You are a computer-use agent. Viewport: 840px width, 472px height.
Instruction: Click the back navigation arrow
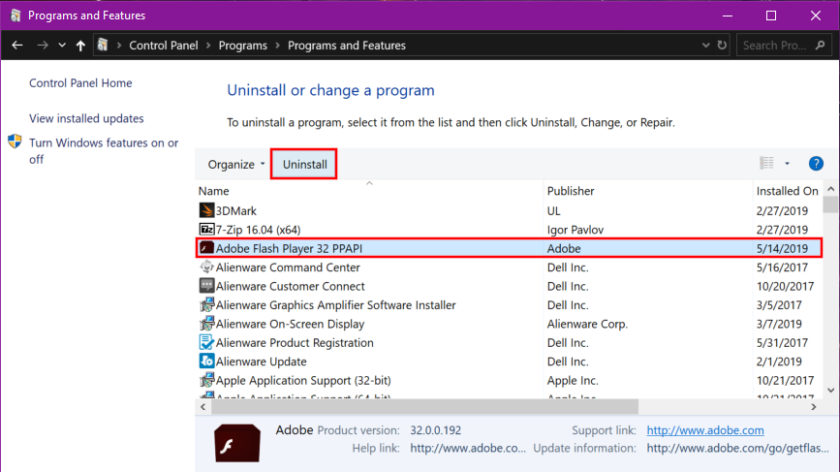(x=17, y=46)
